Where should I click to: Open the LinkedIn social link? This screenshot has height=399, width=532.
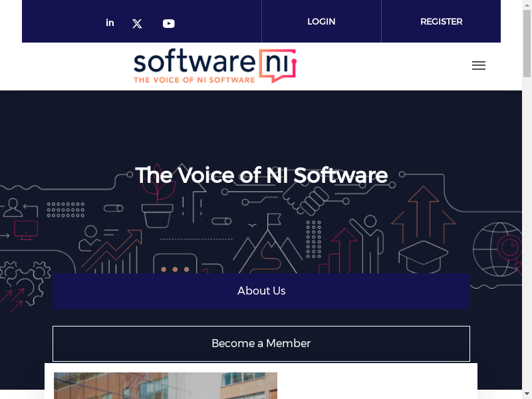[110, 23]
